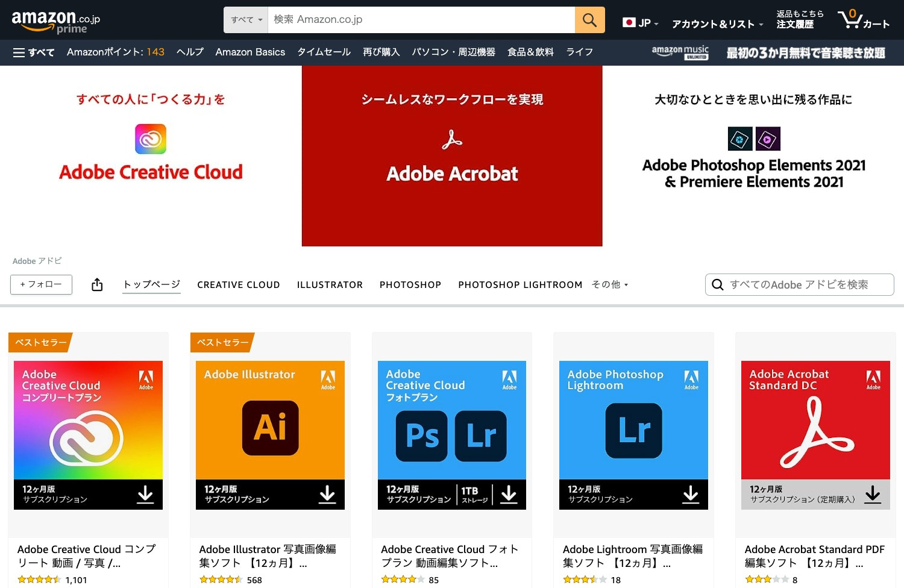Click the Ps icon on フォトプラン product
Image resolution: width=904 pixels, height=588 pixels.
click(x=422, y=436)
